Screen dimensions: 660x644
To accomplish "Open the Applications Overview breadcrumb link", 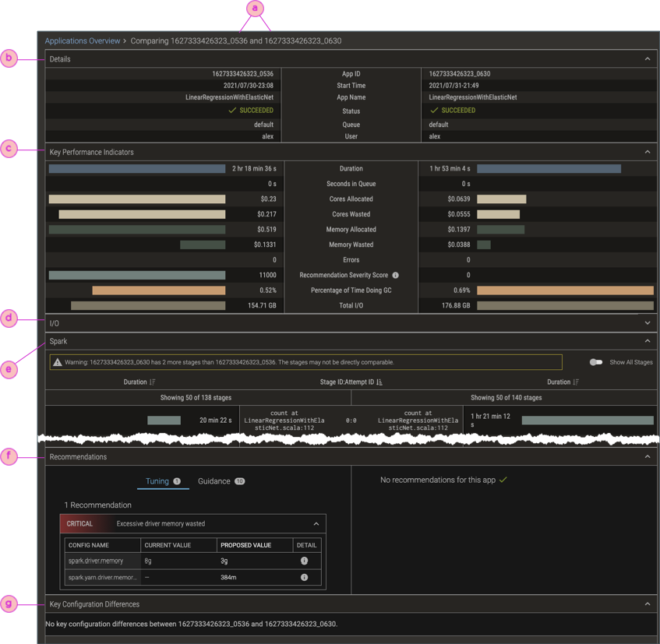I will coord(83,40).
